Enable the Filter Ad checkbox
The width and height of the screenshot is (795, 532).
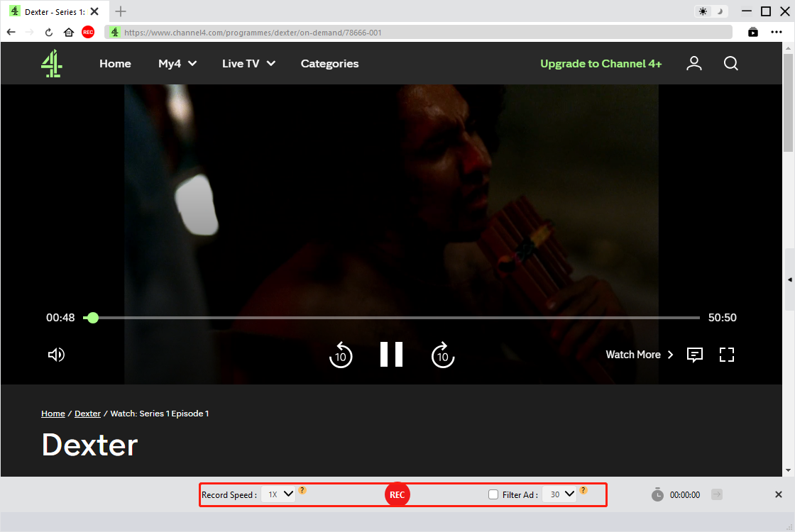493,494
